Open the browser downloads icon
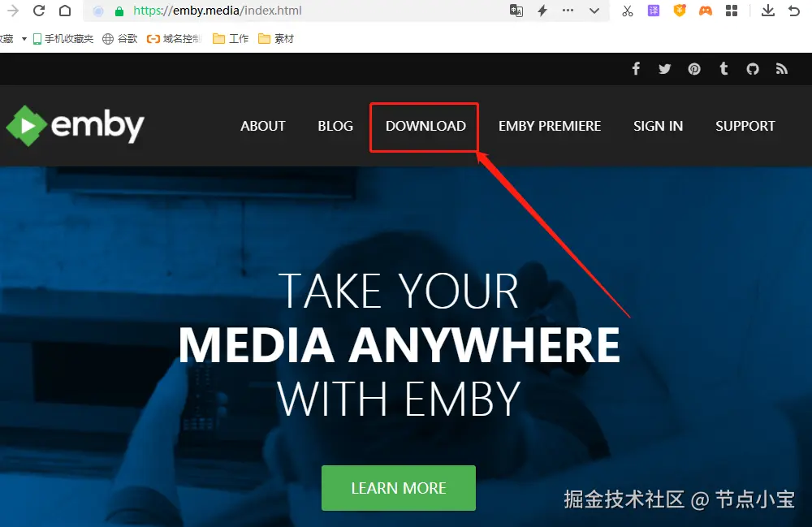 pyautogui.click(x=768, y=11)
